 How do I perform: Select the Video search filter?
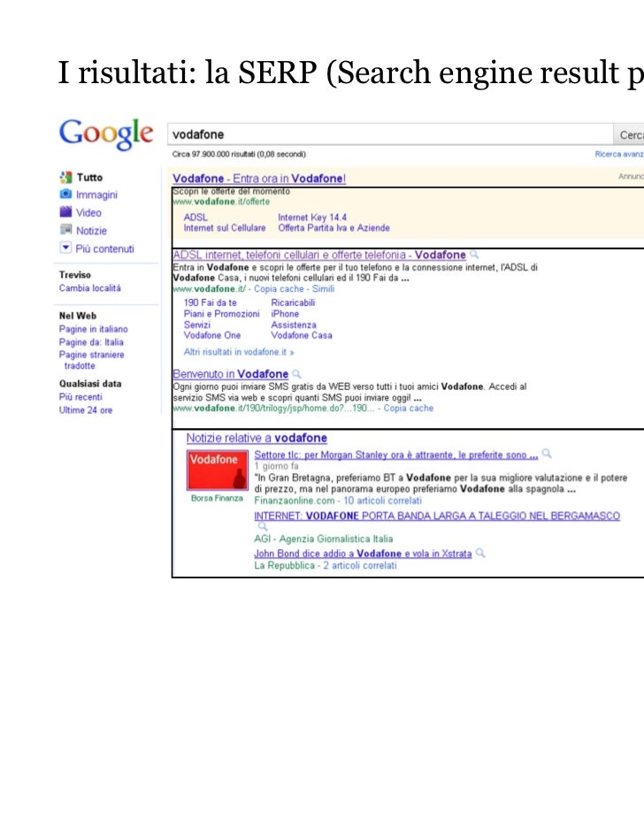pos(88,212)
